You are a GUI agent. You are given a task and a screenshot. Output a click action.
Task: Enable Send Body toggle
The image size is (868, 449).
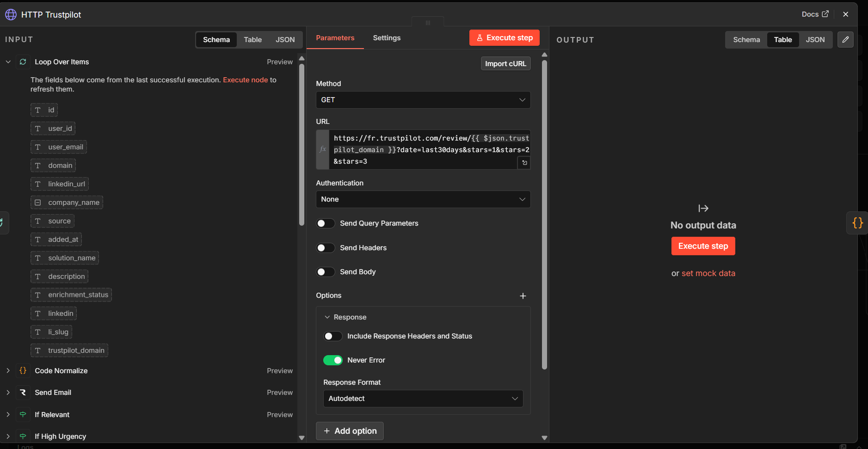click(x=326, y=272)
